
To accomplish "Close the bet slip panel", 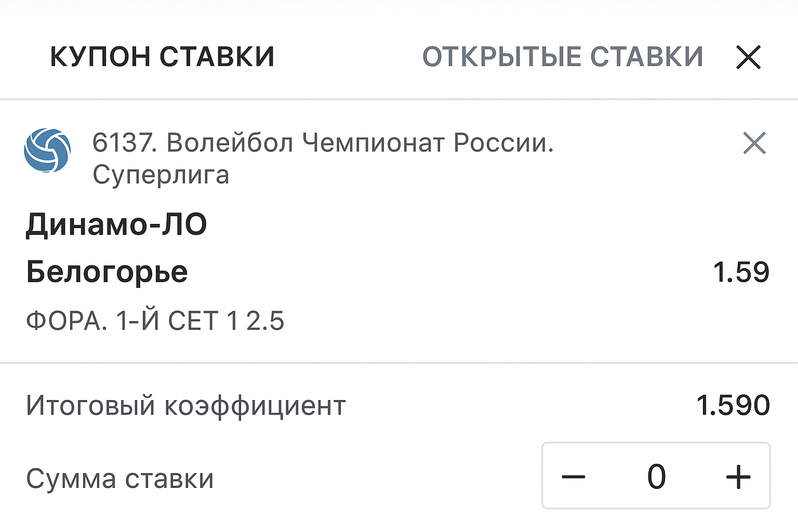I will pyautogui.click(x=748, y=57).
